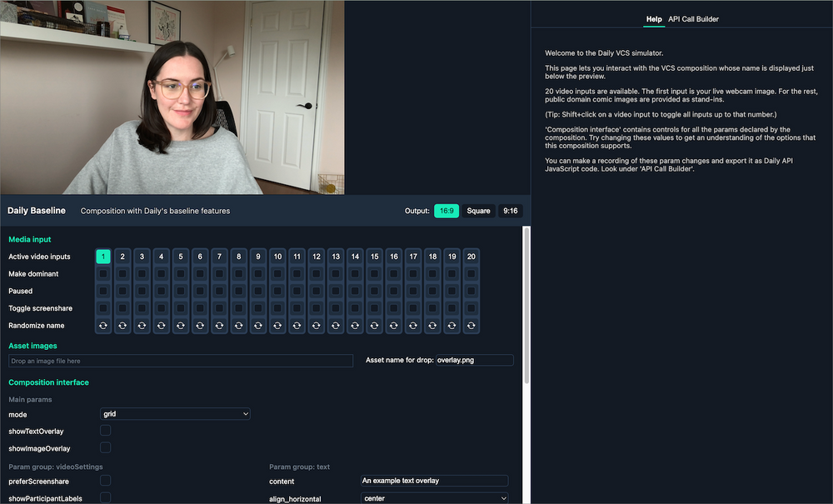Enable the showImageOverlay option
Viewport: 833px width, 504px height.
click(105, 448)
